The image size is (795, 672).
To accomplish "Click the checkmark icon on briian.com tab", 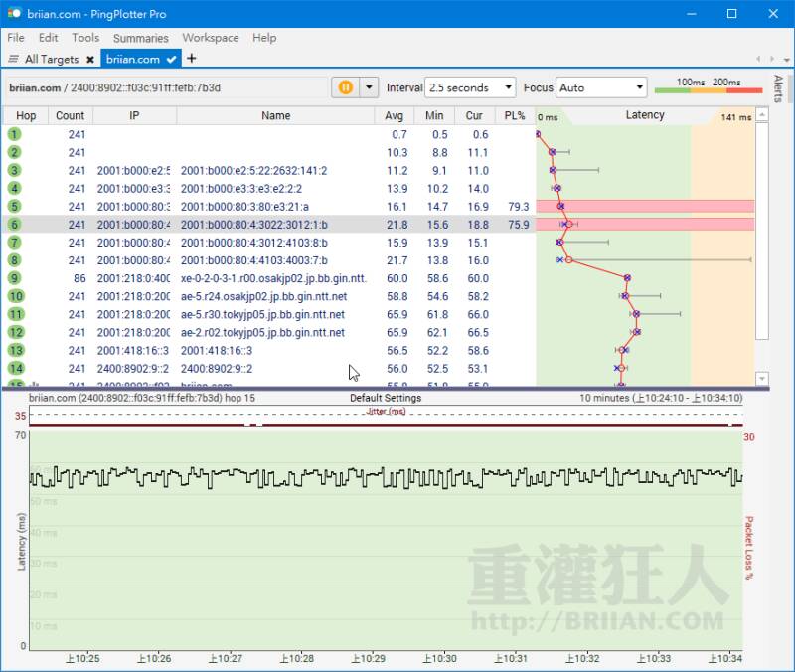I will pos(171,60).
